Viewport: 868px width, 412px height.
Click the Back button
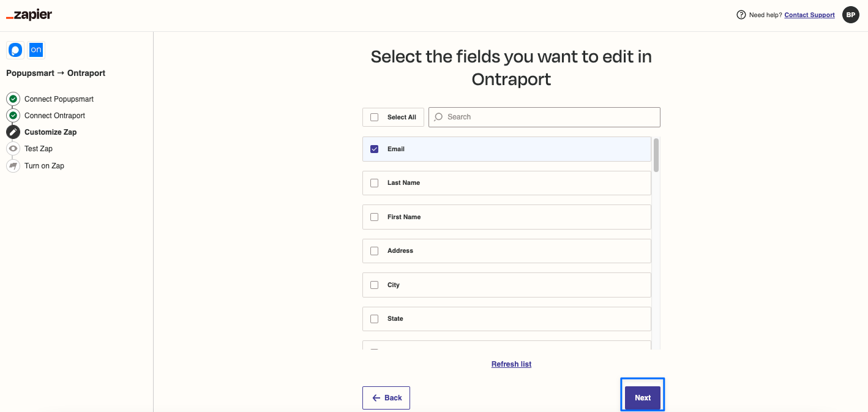pyautogui.click(x=386, y=397)
